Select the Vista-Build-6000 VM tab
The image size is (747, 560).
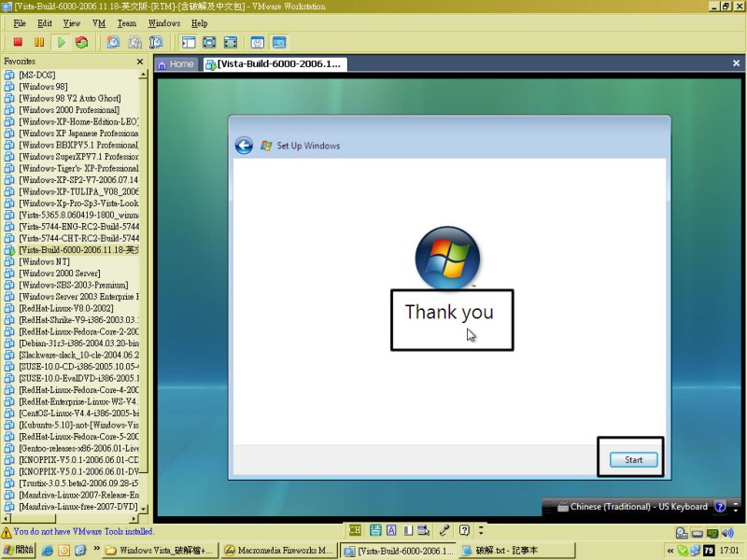(x=275, y=63)
